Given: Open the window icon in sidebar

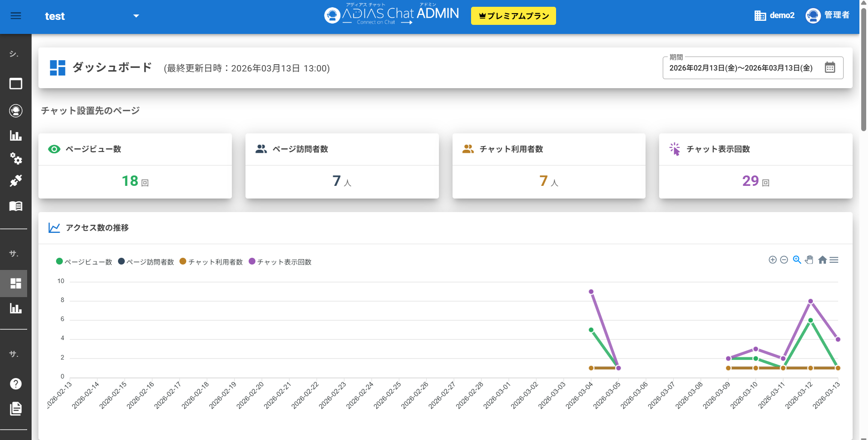Looking at the screenshot, I should (x=16, y=84).
